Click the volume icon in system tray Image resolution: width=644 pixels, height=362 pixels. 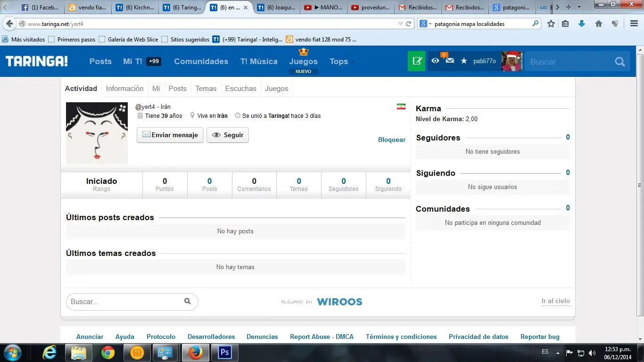[592, 353]
